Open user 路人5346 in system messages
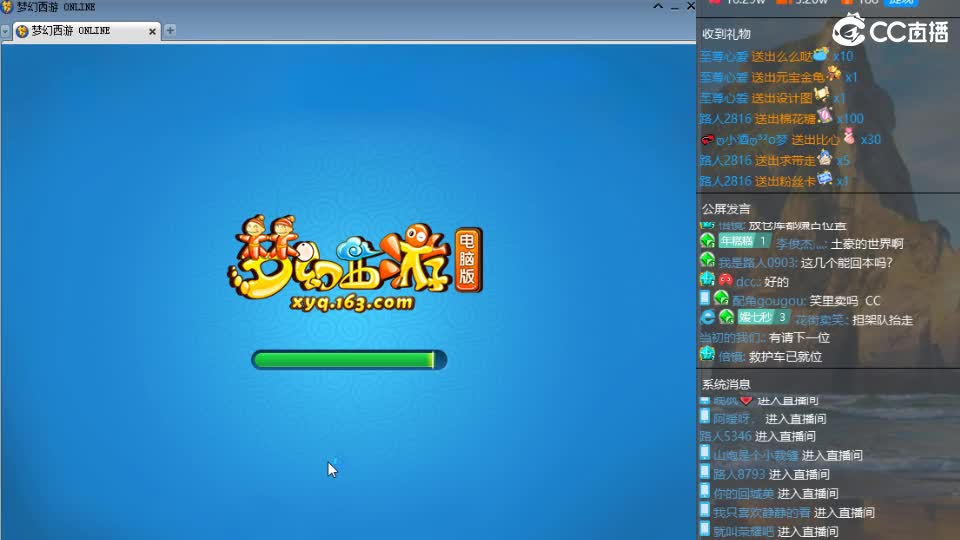This screenshot has height=540, width=960. tap(725, 437)
